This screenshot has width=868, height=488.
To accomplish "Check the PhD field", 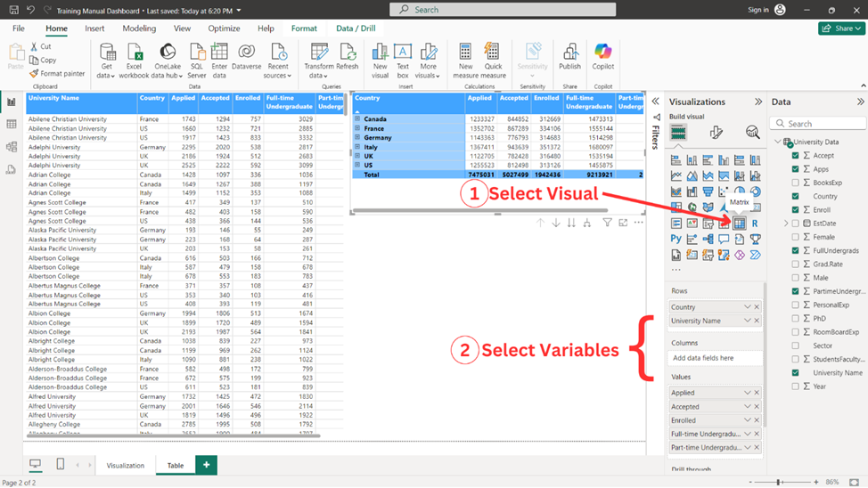I will [x=796, y=318].
